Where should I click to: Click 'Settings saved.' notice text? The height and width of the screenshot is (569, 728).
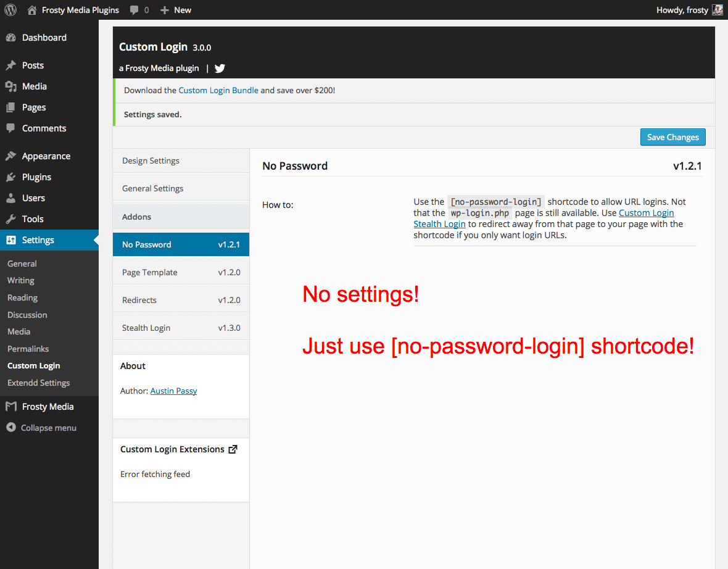tap(153, 114)
